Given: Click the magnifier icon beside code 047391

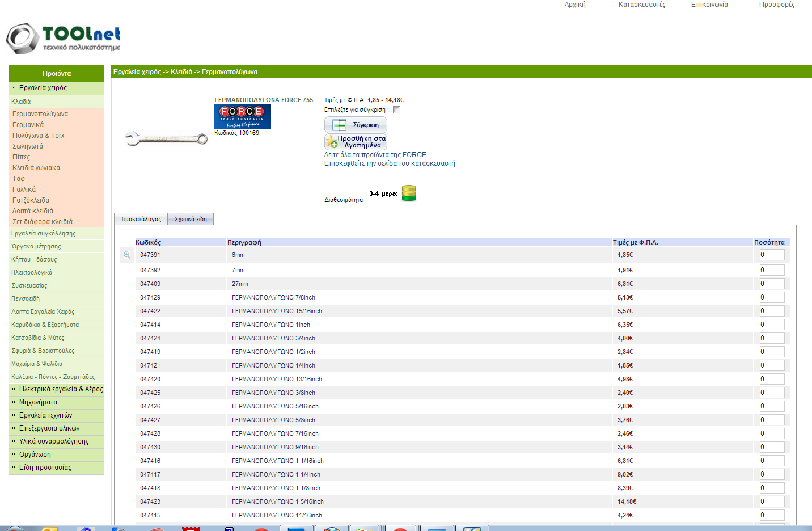Looking at the screenshot, I should click(127, 255).
